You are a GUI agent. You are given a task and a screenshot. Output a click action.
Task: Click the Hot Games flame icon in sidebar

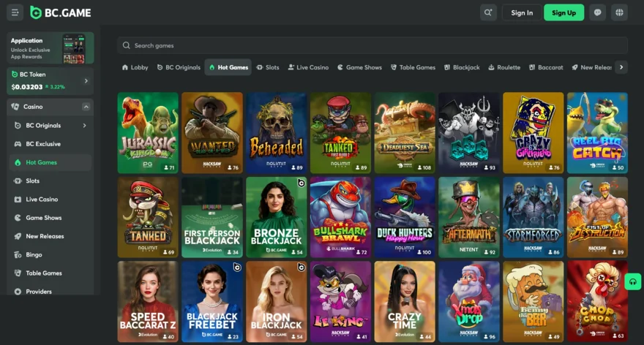tap(18, 162)
